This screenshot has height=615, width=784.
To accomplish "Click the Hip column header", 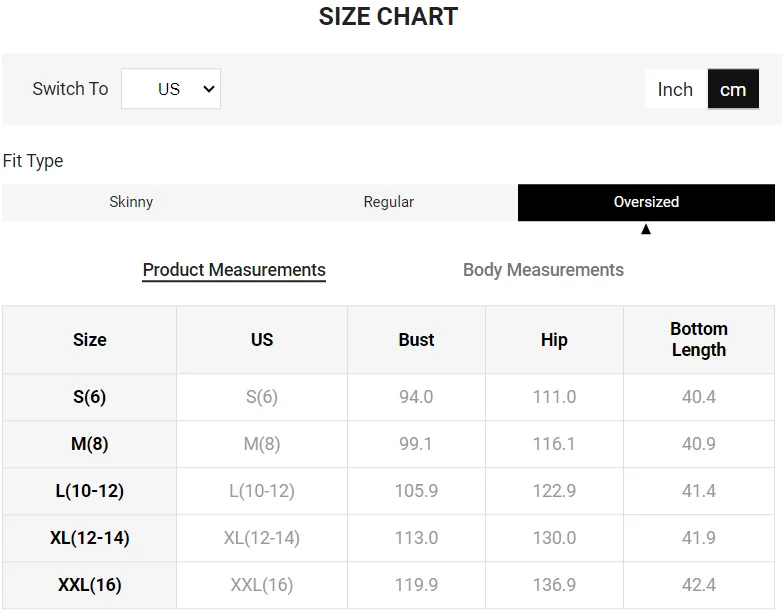I will click(554, 340).
